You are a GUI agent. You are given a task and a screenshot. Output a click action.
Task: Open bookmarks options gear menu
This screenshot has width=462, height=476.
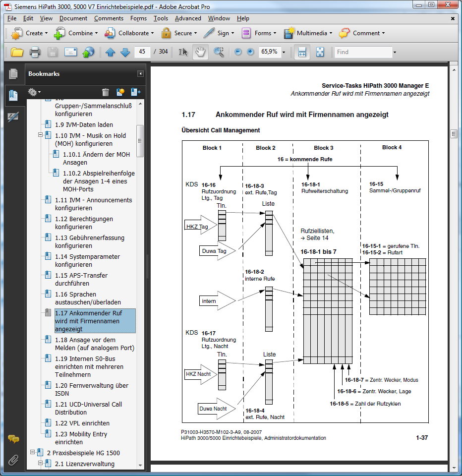click(x=34, y=92)
